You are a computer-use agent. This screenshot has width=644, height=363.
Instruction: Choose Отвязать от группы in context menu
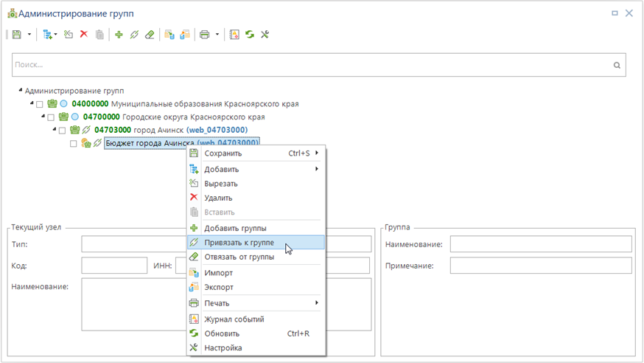coord(256,257)
